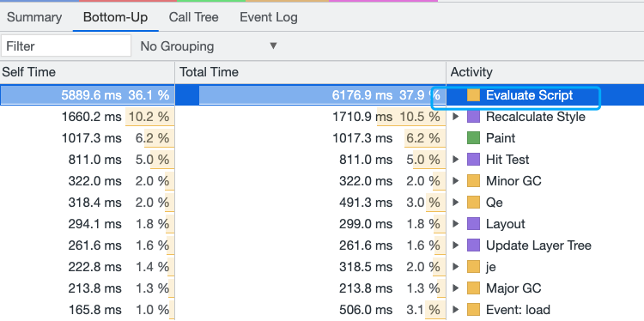The image size is (644, 321).
Task: Sort by Total Time column header
Action: point(311,72)
